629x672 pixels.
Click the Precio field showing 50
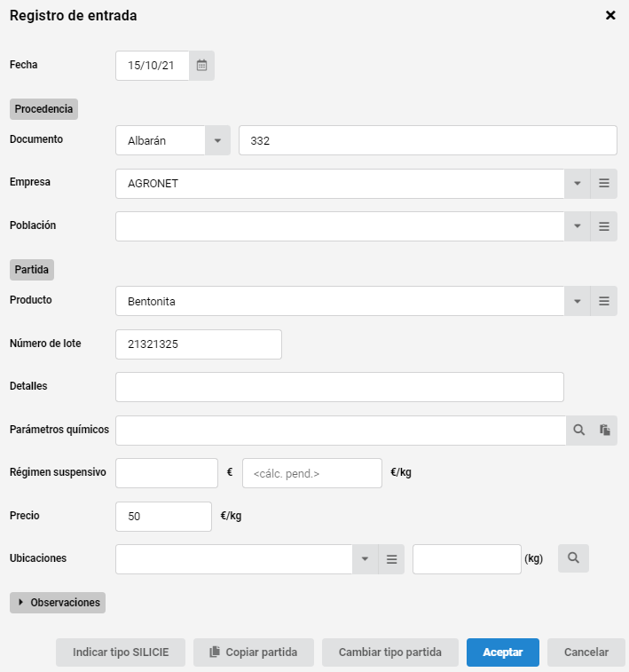(x=163, y=517)
